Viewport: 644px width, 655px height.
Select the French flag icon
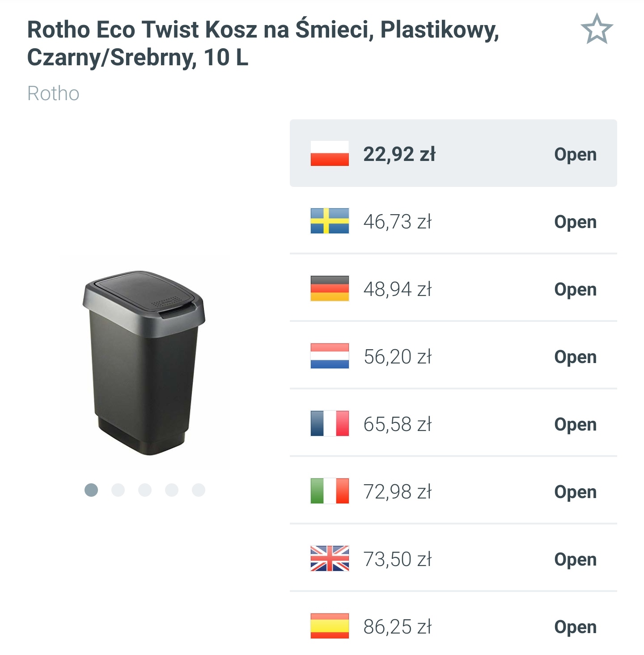tap(329, 424)
